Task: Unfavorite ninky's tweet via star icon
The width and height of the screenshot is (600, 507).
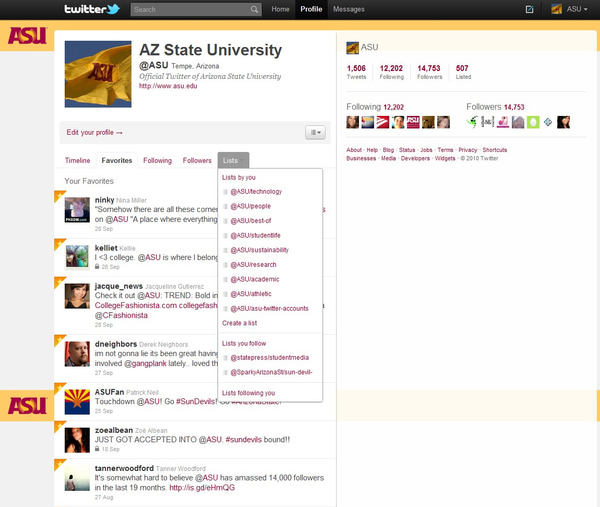Action: coord(59,195)
